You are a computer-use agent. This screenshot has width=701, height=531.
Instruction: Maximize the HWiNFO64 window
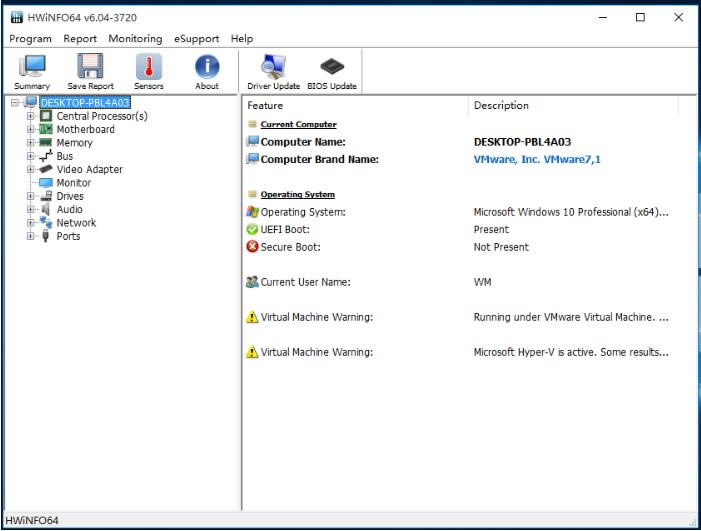(x=640, y=17)
